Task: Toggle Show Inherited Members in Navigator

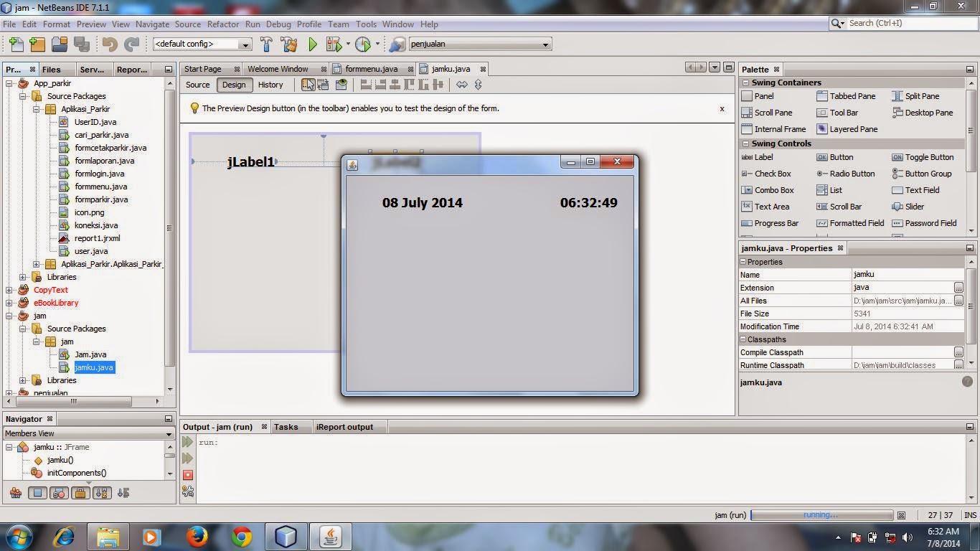Action: pos(15,493)
